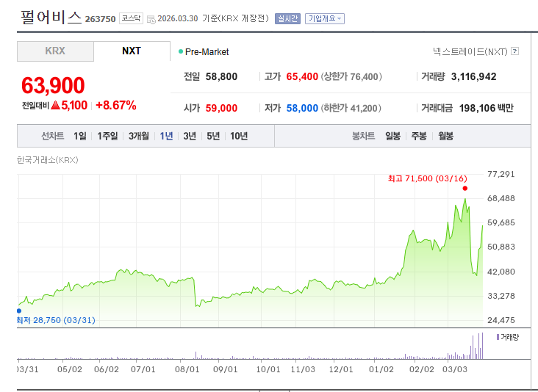538x392 pixels.
Task: Open the 기업개요 dropdown
Action: 324,18
